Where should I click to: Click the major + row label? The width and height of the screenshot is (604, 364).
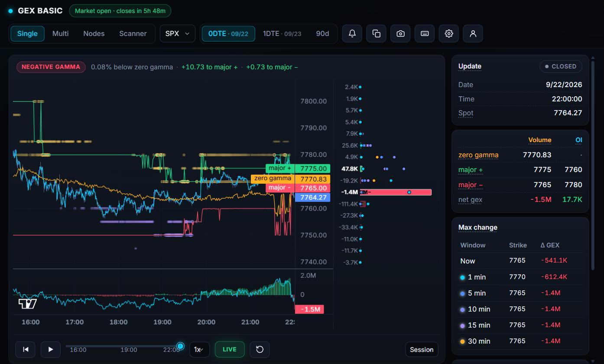[x=471, y=170]
